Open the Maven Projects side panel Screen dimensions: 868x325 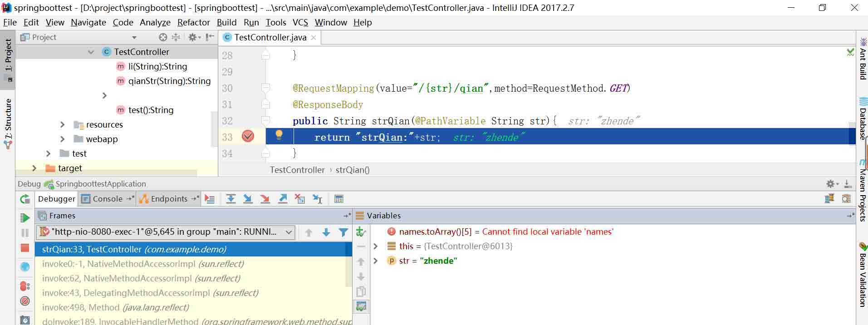point(863,191)
